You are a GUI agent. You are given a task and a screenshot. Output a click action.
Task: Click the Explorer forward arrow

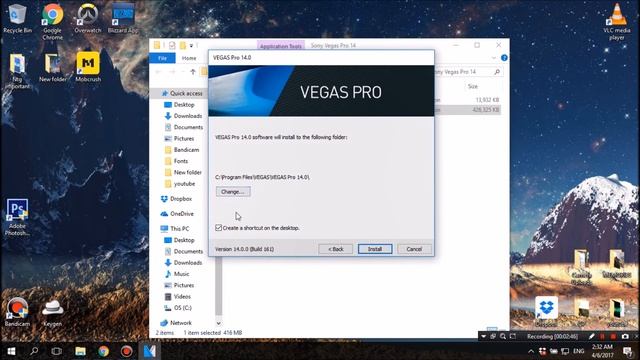(x=172, y=72)
